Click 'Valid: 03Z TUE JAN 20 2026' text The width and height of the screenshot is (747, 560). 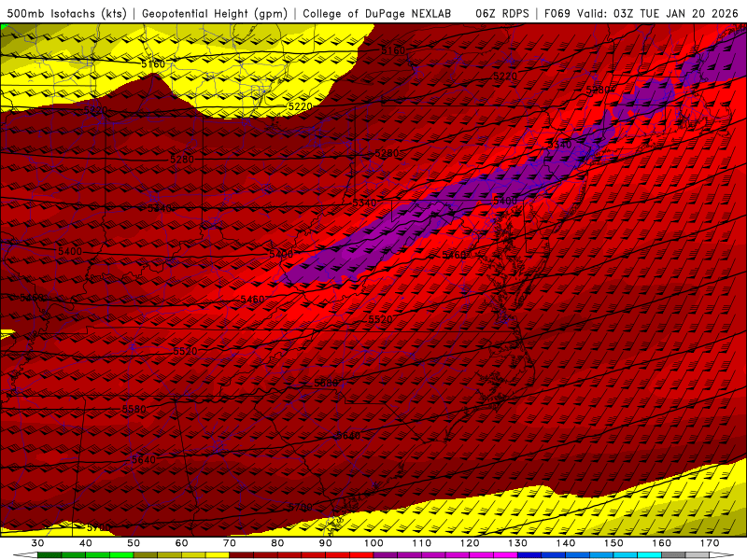658,13
